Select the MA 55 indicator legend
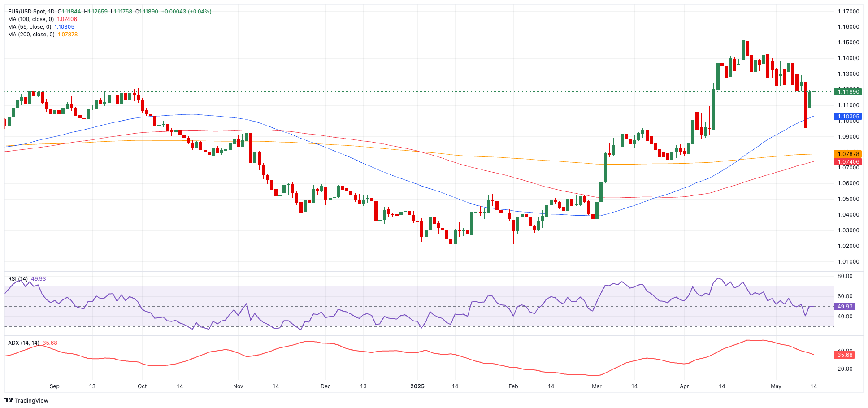 pos(29,27)
